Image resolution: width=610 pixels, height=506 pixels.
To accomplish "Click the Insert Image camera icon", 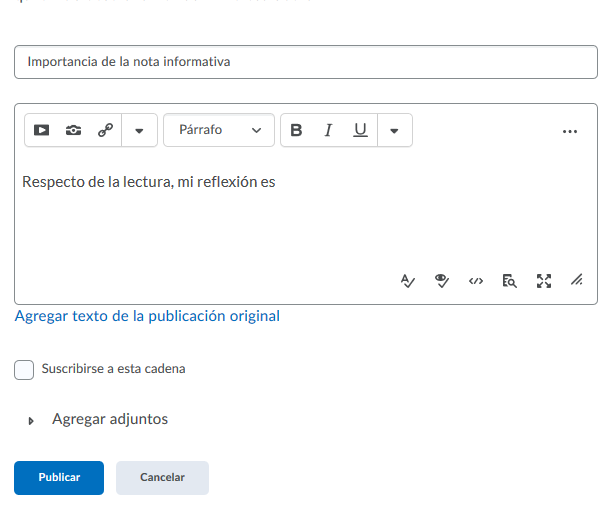I will [73, 130].
